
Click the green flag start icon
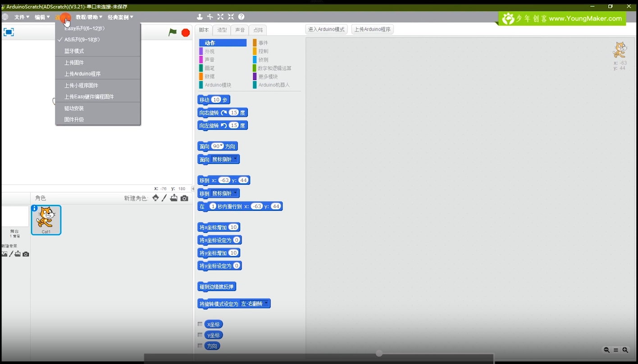(x=173, y=32)
